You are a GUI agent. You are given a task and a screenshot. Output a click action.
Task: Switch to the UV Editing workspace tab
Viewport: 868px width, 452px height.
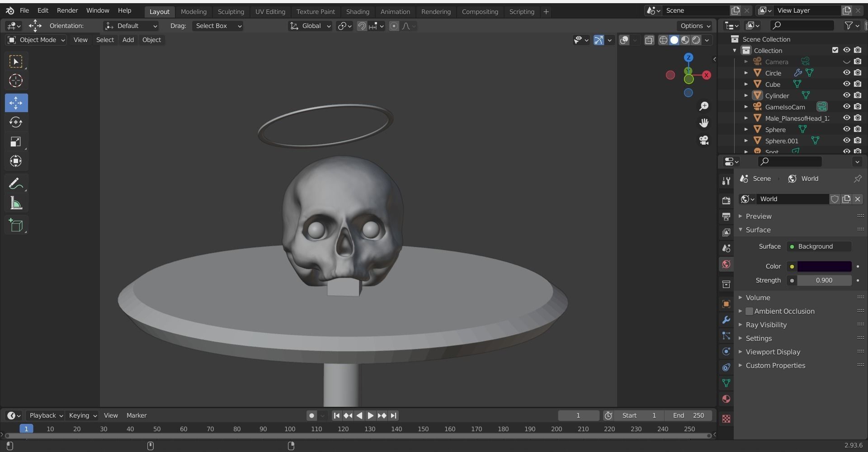click(x=270, y=12)
